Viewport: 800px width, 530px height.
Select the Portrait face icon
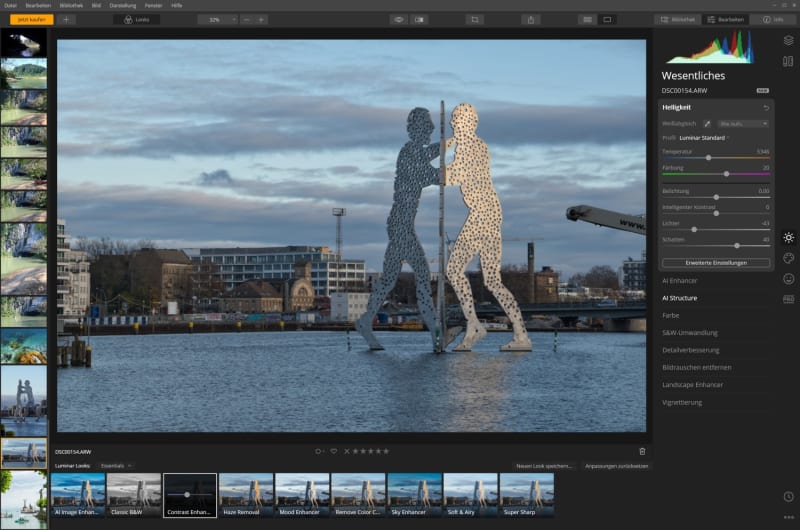[x=788, y=279]
